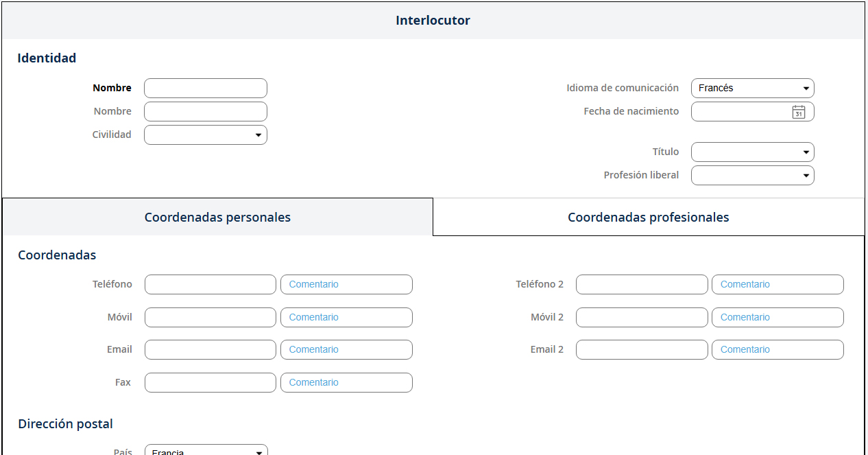Select the Fax number field
Viewport: 868px width, 455px height.
[210, 383]
